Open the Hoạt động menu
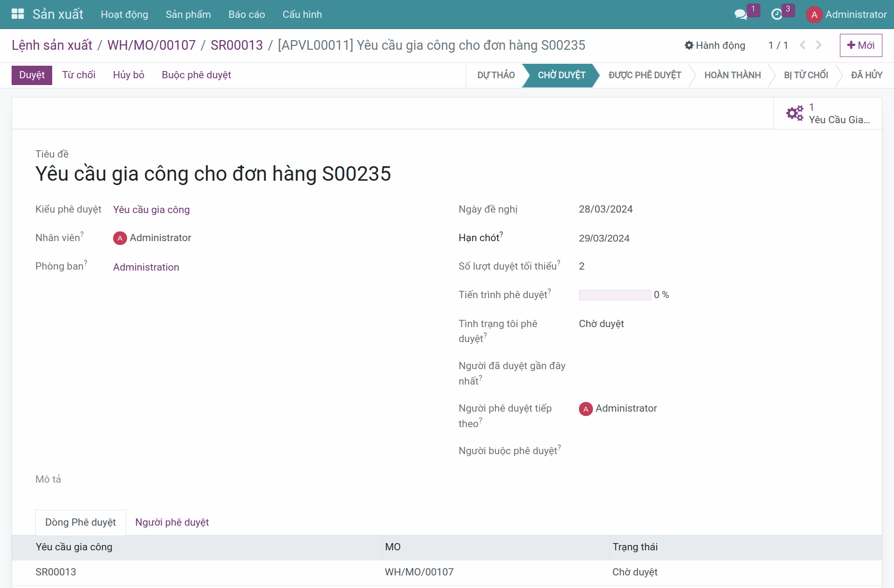The height and width of the screenshot is (588, 894). pyautogui.click(x=125, y=14)
